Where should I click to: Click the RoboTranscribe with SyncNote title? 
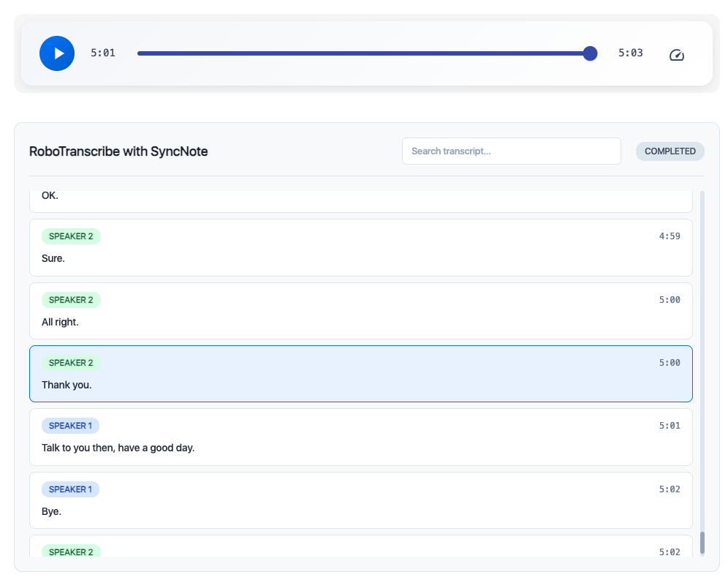tap(118, 151)
